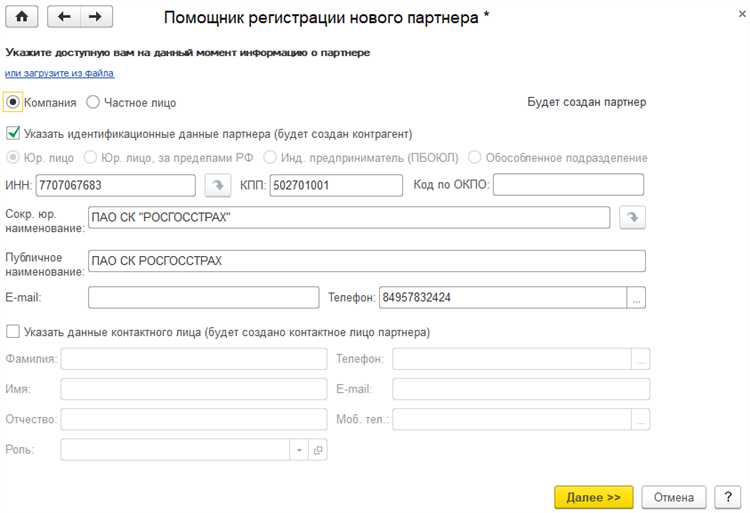The image size is (750, 513).
Task: Click the Код по ОКПО field
Action: tap(568, 185)
